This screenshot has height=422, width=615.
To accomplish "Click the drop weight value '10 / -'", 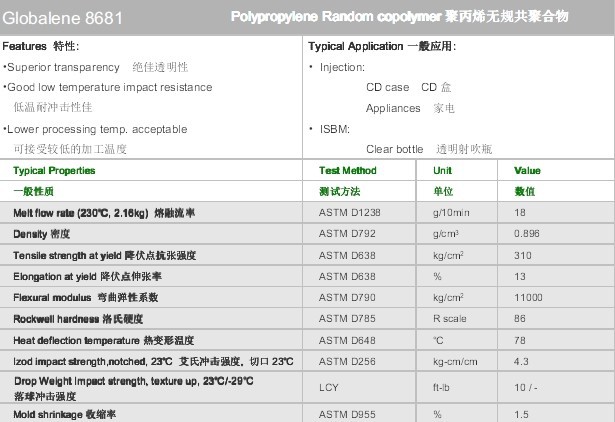I will point(526,387).
